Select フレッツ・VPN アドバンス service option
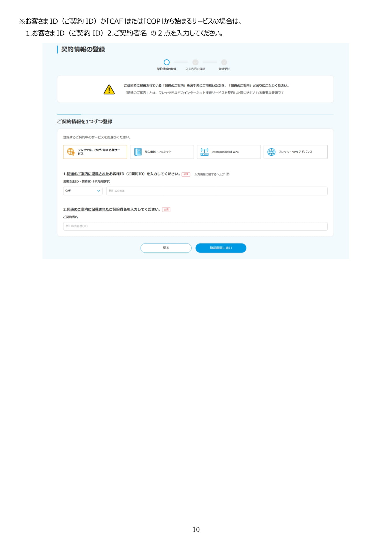The height and width of the screenshot is (554, 392). pos(296,152)
